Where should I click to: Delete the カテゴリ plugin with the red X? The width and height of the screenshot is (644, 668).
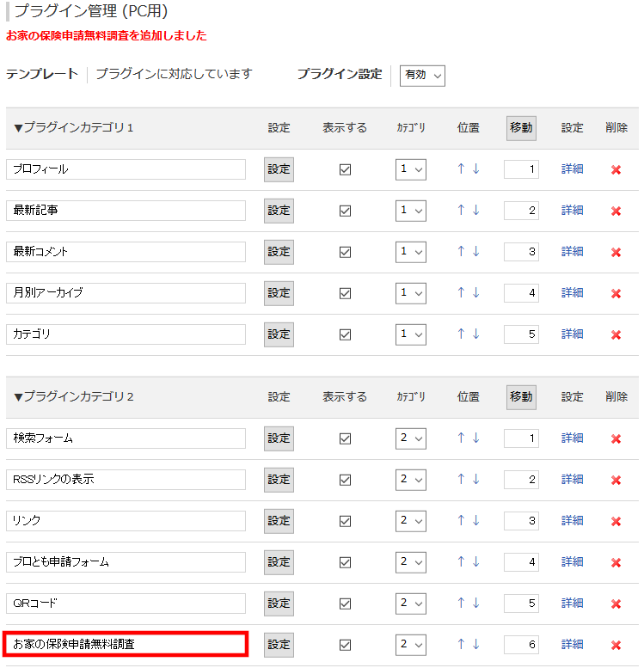point(616,335)
